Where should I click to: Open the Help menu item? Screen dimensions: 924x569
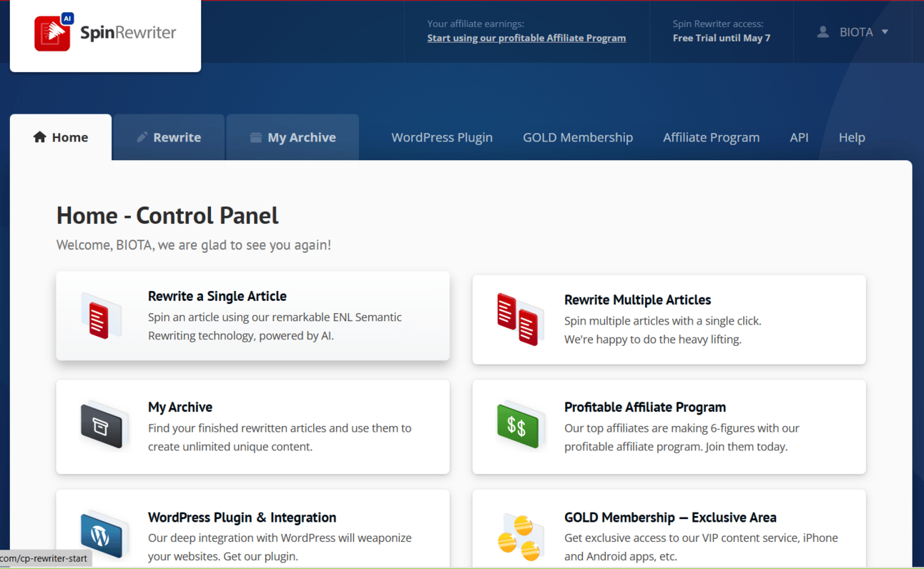852,137
